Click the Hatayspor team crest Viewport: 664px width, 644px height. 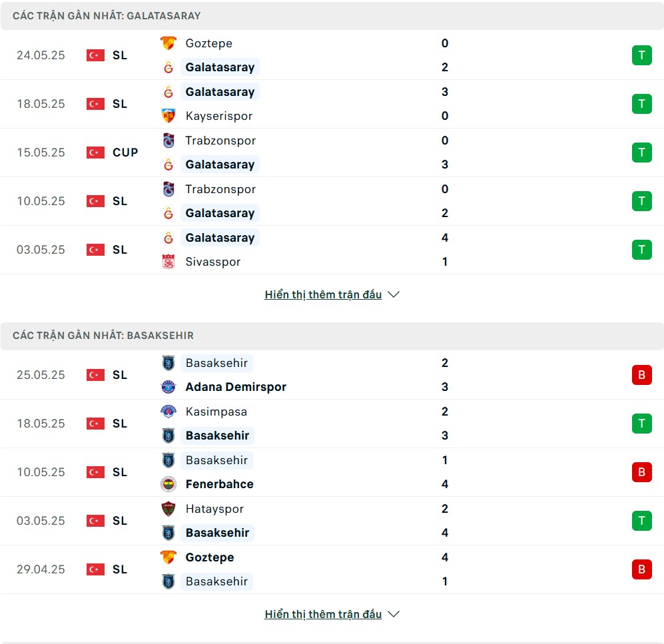[x=168, y=509]
